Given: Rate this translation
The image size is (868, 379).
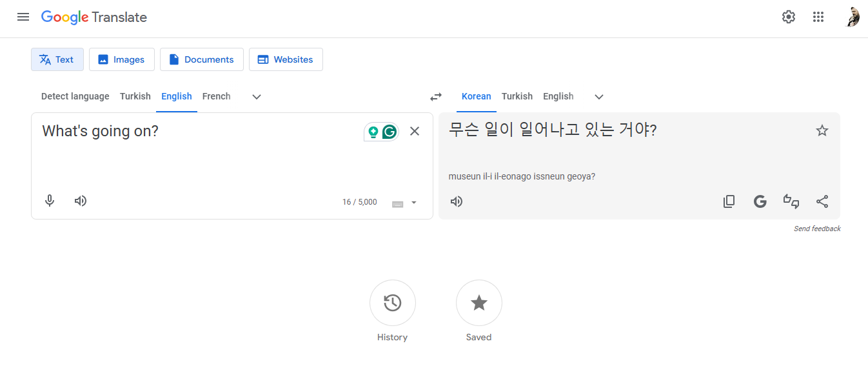Looking at the screenshot, I should pos(791,201).
